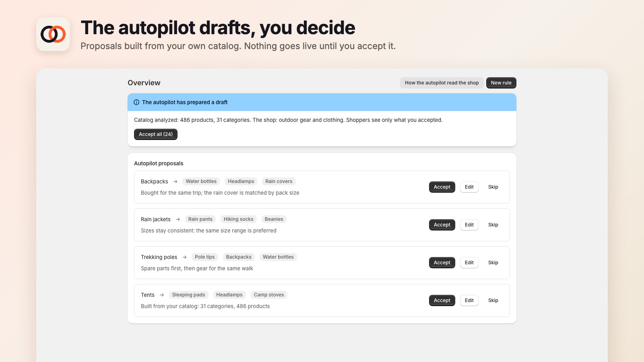Click the Backpacks tag in Trekking poles row
Screen dimensions: 644x362
239,257
